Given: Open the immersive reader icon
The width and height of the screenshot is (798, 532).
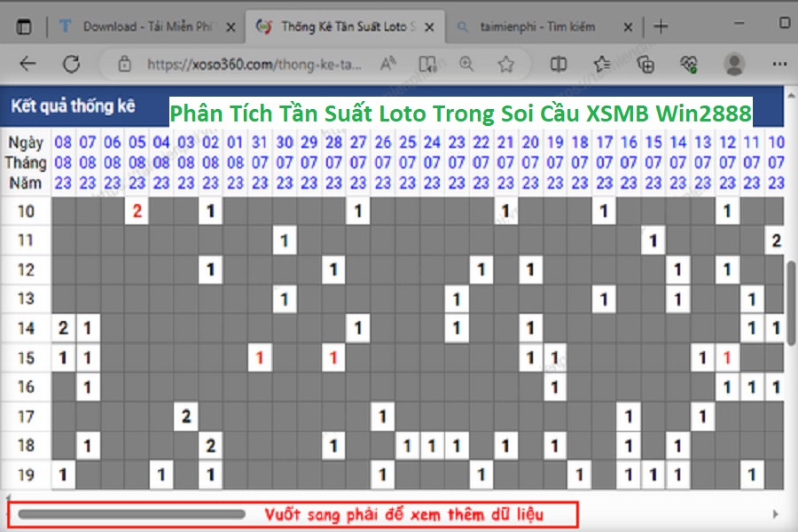Looking at the screenshot, I should click(x=428, y=64).
